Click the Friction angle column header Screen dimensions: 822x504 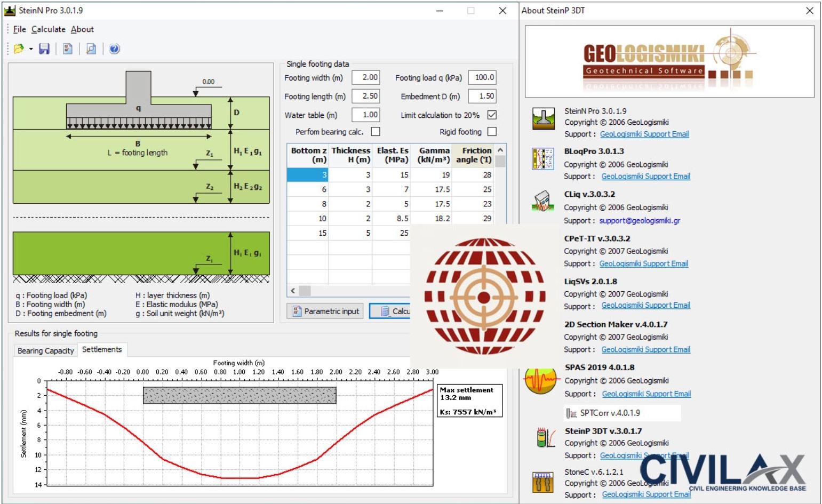click(473, 155)
